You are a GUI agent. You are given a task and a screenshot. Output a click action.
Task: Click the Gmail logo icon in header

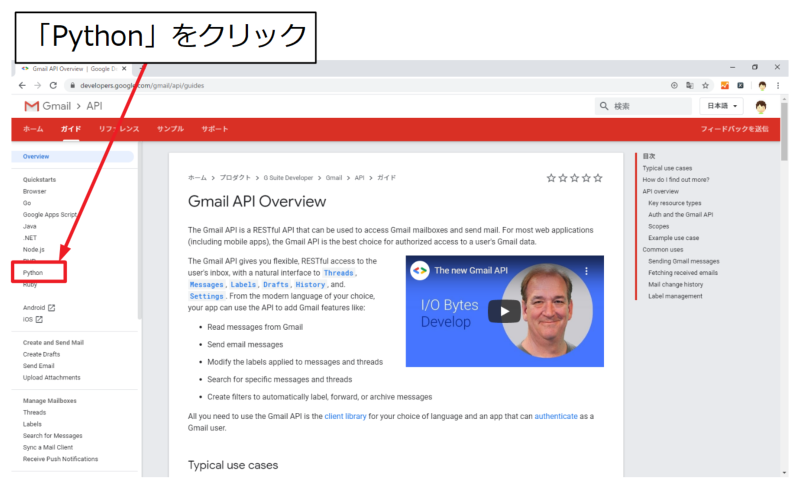pyautogui.click(x=31, y=106)
